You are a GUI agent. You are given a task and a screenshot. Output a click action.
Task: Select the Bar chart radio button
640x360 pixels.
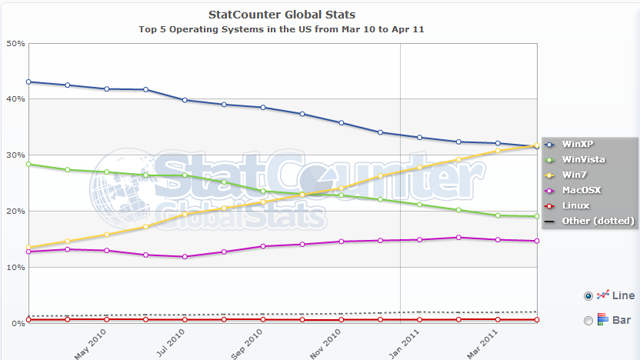[588, 321]
